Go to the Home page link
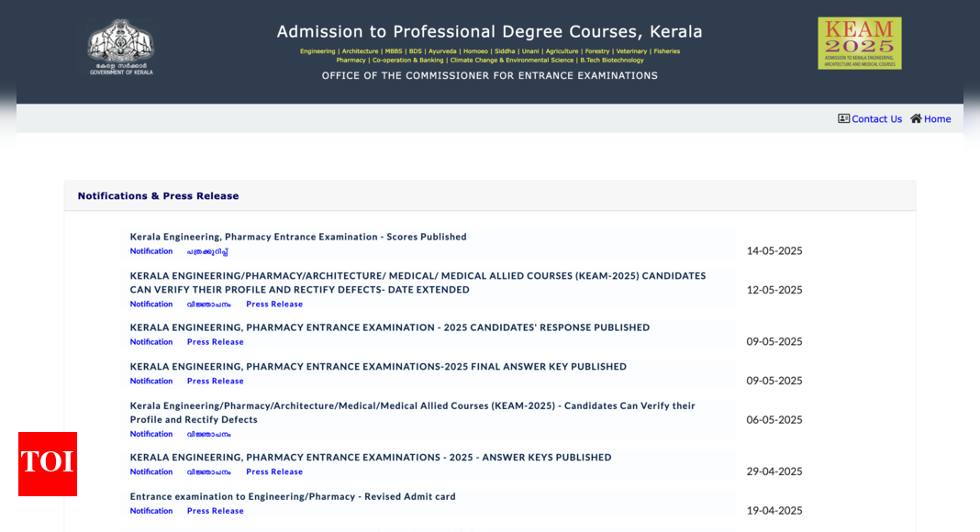This screenshot has width=980, height=532. (x=937, y=119)
